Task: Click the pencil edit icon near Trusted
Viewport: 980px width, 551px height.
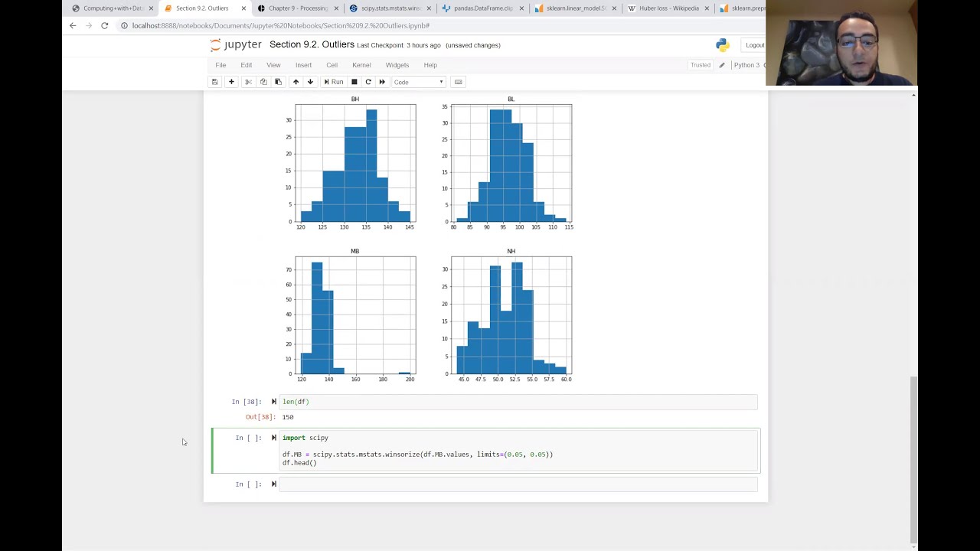Action: pos(721,65)
